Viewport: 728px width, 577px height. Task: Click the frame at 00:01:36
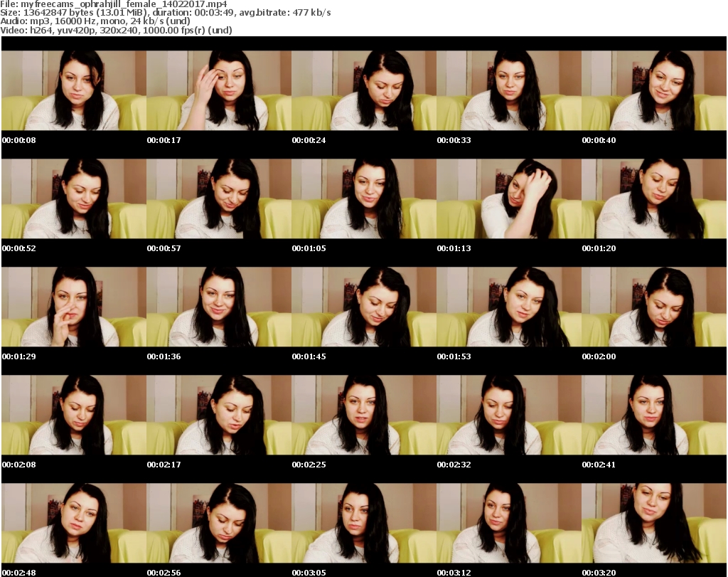[x=219, y=307]
